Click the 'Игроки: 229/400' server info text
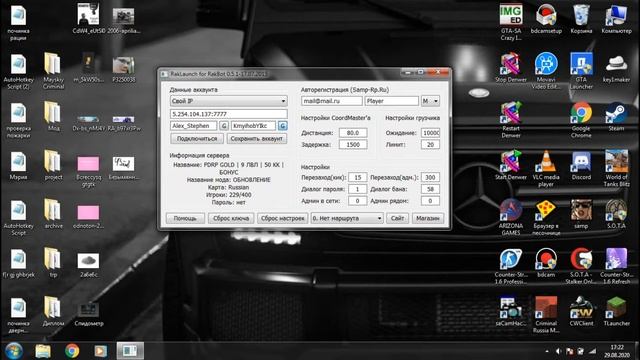Viewport: 640px width, 360px height. [x=229, y=195]
